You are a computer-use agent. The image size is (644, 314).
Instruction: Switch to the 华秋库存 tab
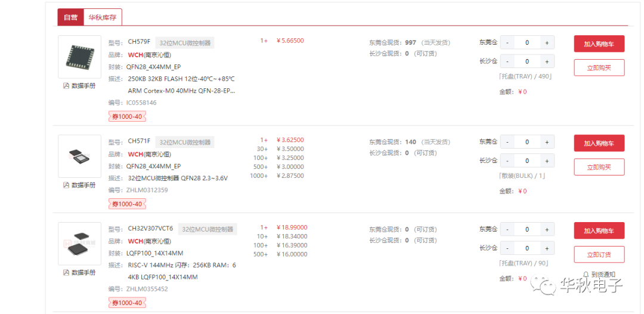[x=103, y=17]
